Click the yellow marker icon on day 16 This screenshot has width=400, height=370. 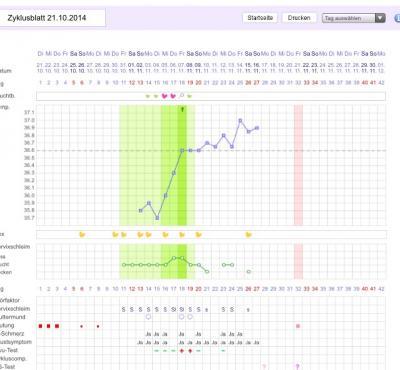click(x=165, y=235)
